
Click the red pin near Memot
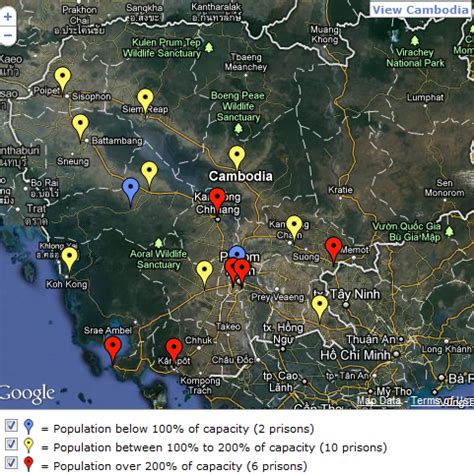pos(334,251)
